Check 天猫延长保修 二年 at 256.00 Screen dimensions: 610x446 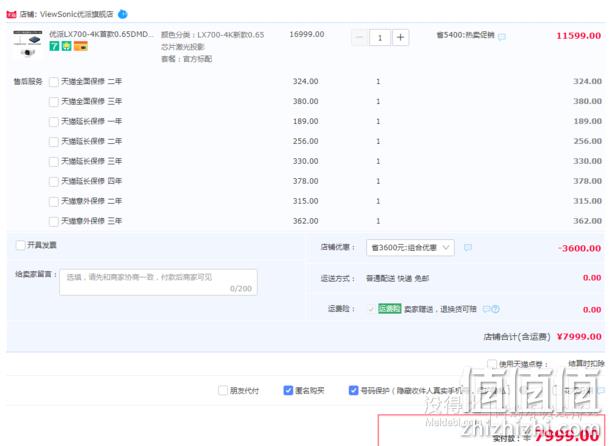click(54, 142)
